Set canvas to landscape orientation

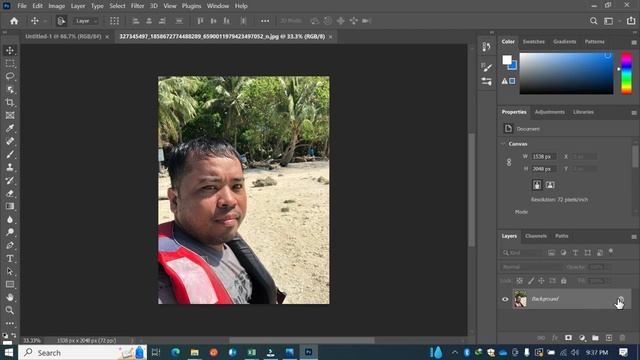pyautogui.click(x=550, y=185)
